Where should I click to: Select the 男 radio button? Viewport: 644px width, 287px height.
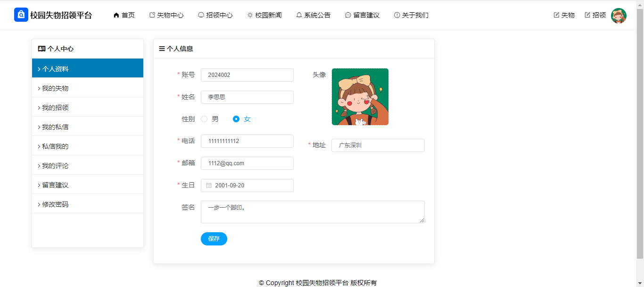pos(204,119)
